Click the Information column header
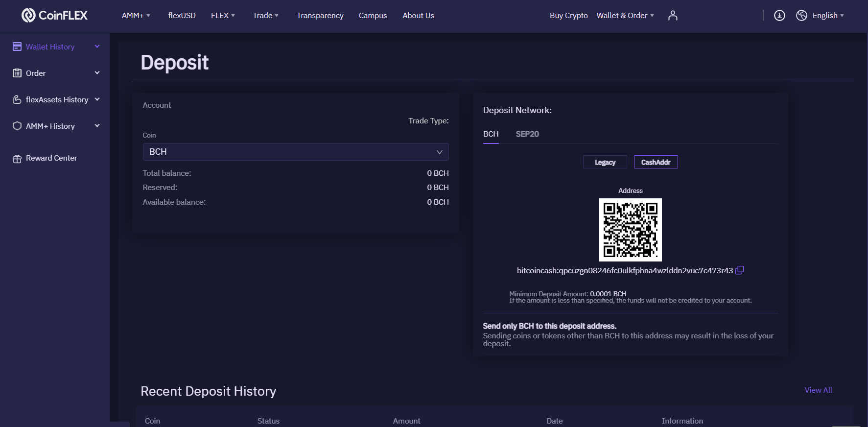868x427 pixels. tap(682, 421)
